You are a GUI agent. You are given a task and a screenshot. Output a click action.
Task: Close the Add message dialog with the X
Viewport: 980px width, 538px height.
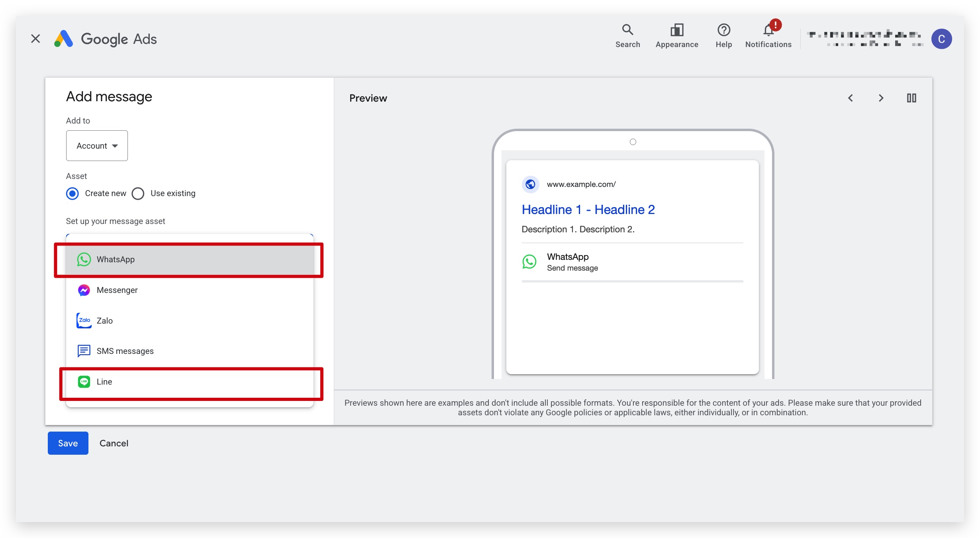[35, 39]
